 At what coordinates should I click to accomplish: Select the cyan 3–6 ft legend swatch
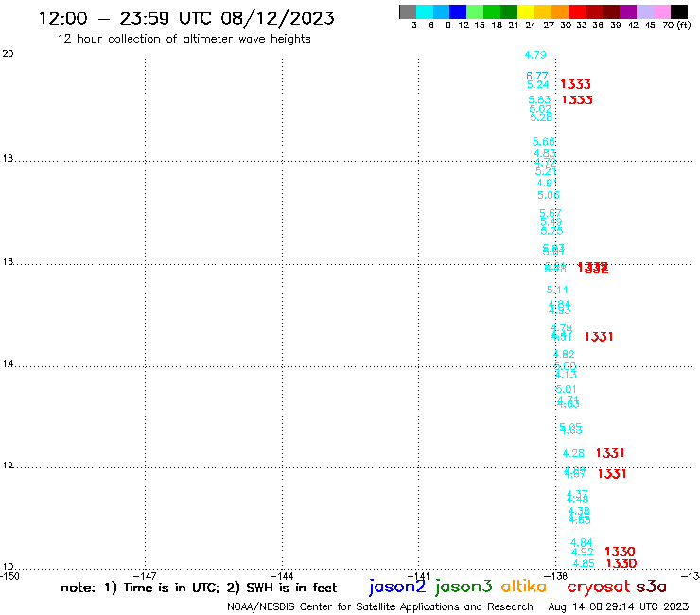point(425,11)
